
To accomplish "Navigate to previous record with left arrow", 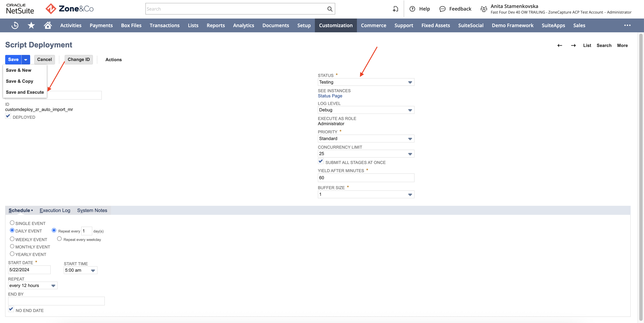I will point(560,45).
